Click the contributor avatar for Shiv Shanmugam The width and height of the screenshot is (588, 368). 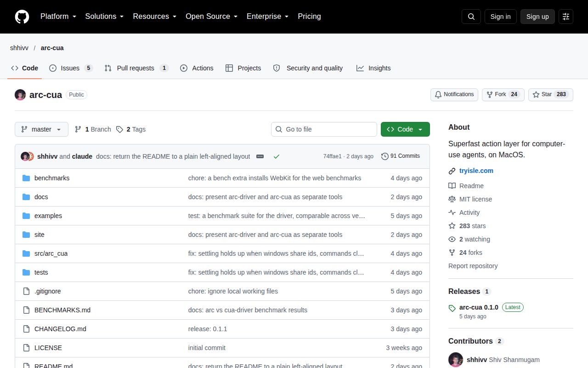[x=456, y=360]
